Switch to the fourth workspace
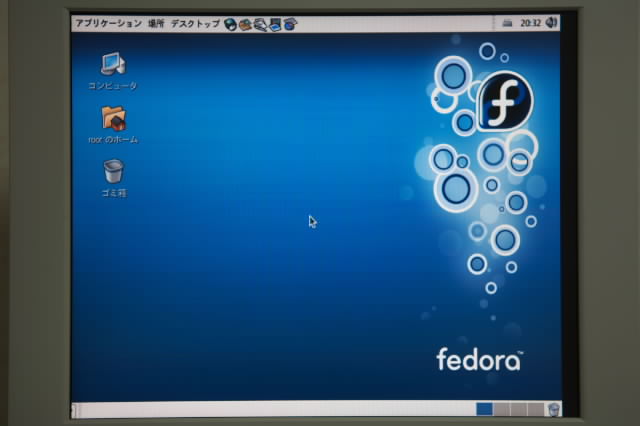 pyautogui.click(x=536, y=409)
